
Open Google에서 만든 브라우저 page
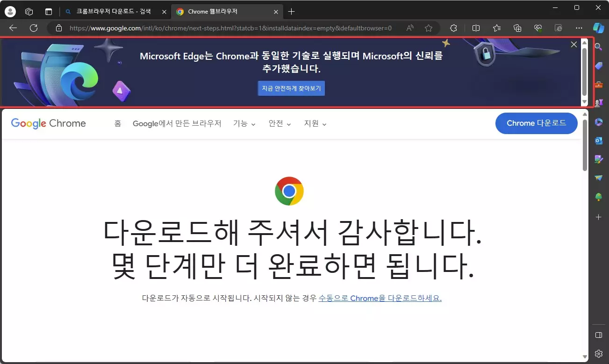pos(177,123)
